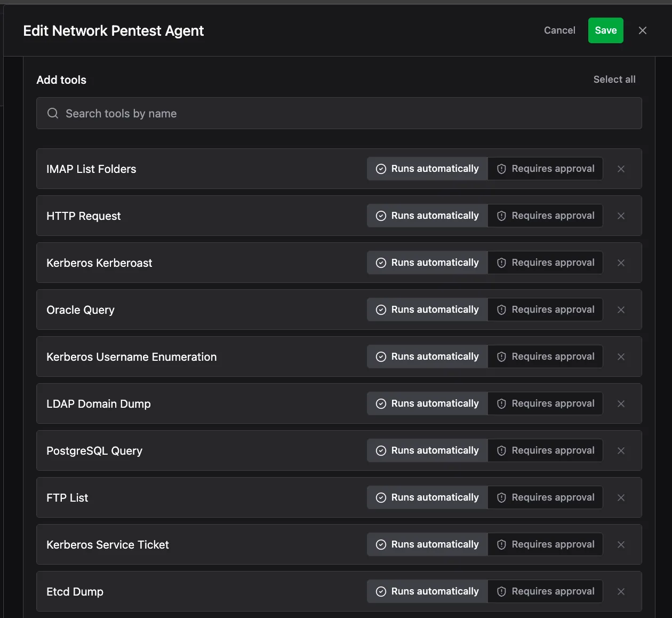Click the Kerberos Kerberoast label

click(99, 263)
